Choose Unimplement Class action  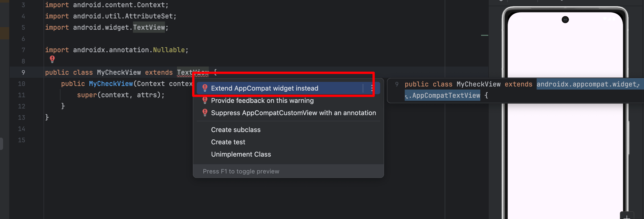(241, 154)
